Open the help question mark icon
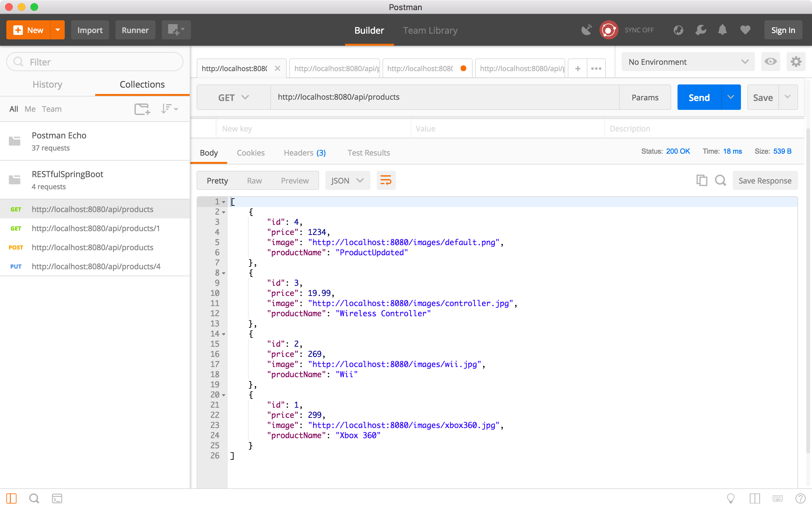This screenshot has width=812, height=508. click(800, 498)
